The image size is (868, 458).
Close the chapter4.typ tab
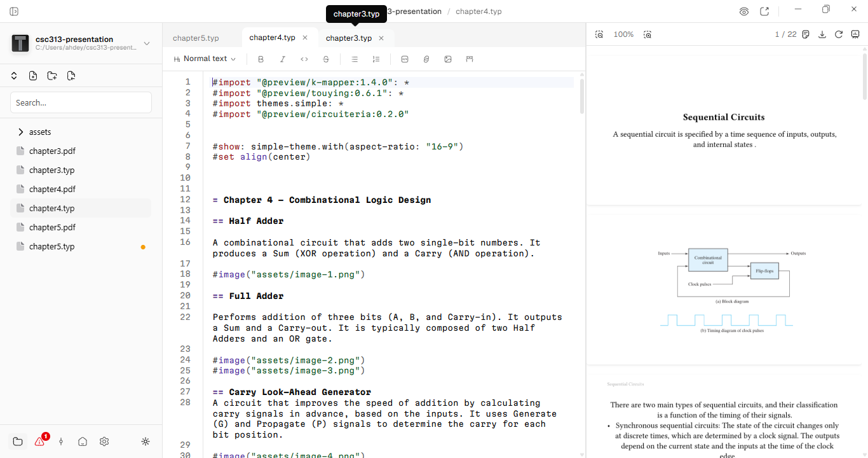tap(305, 38)
